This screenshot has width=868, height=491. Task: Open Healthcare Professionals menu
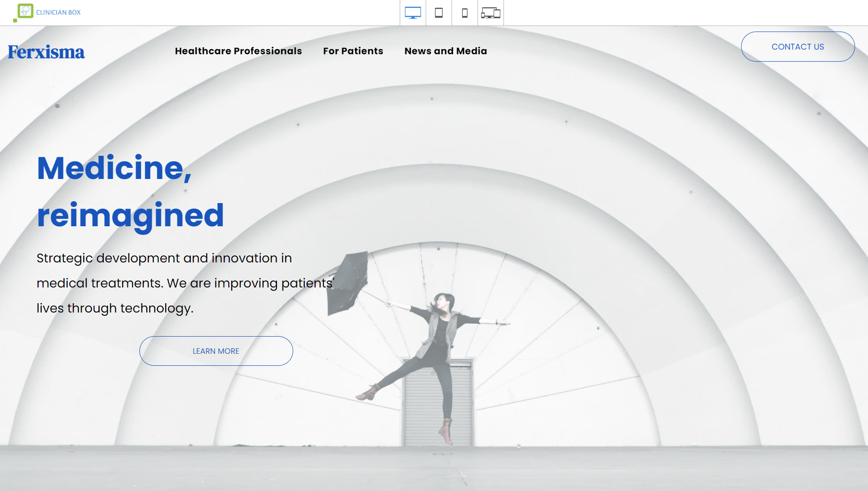(239, 51)
